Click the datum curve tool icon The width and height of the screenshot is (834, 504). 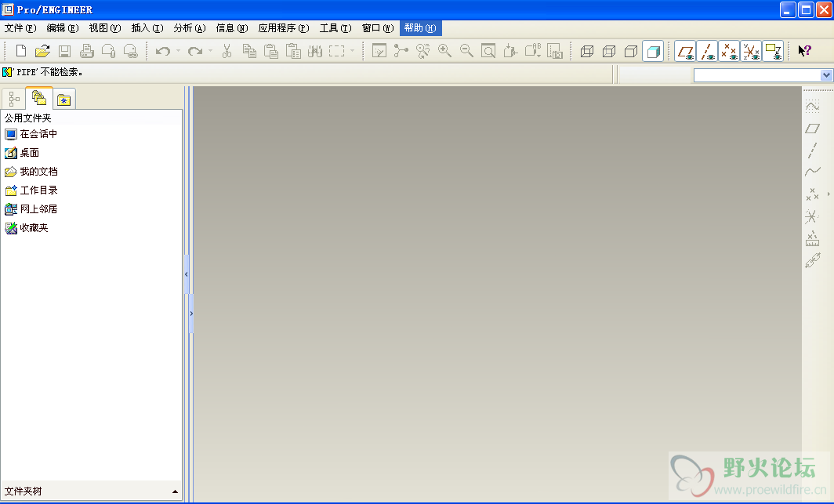click(812, 172)
